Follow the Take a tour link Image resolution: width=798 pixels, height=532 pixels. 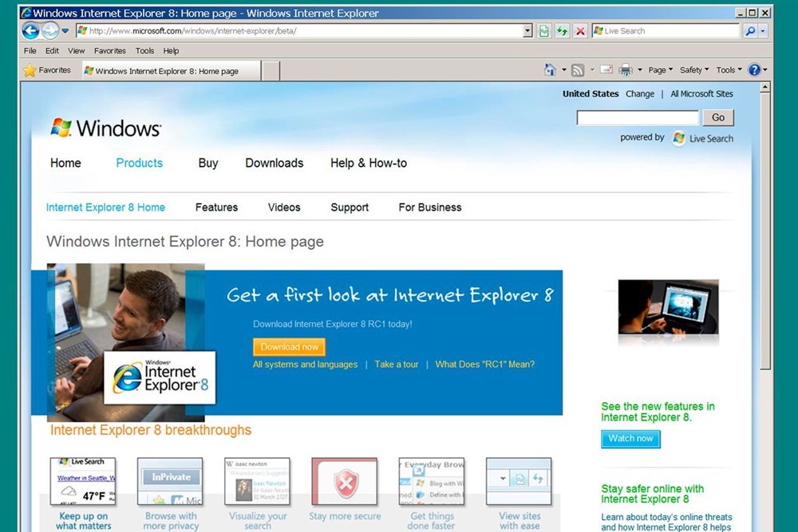coord(397,365)
